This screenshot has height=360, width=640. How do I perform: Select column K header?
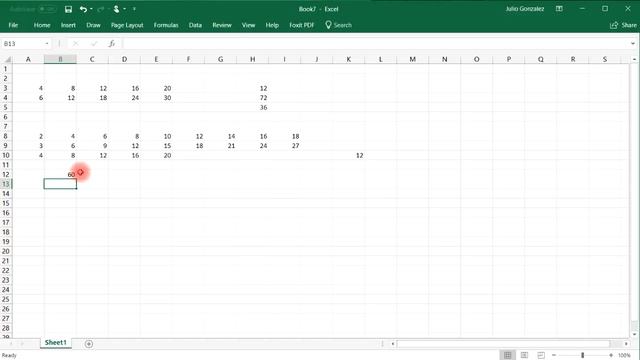(x=349, y=59)
